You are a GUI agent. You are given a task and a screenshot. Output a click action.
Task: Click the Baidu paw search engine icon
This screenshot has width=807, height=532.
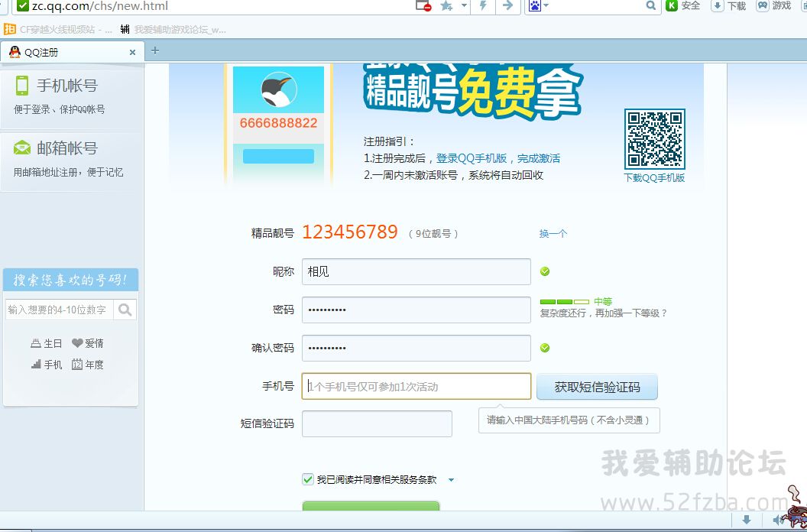(535, 5)
